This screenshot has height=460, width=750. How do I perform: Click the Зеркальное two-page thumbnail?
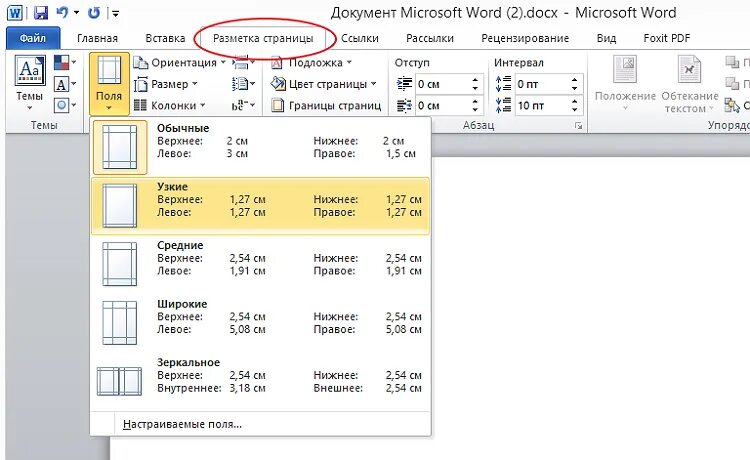(120, 381)
